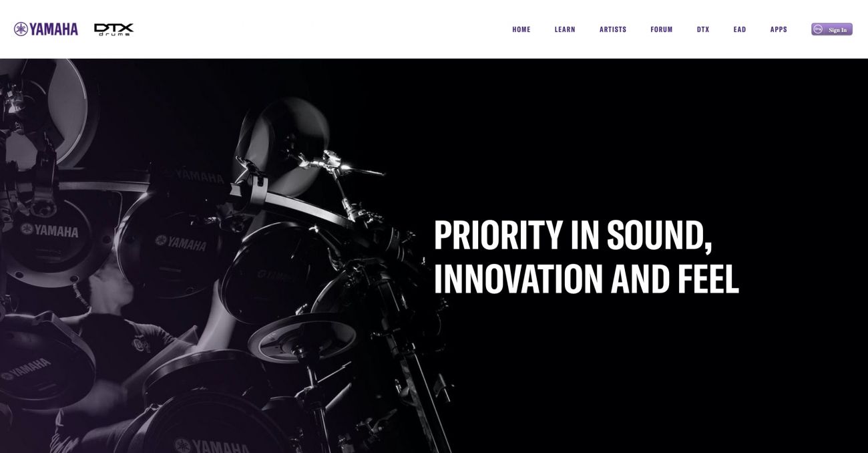Open the DTX drums logo link

(x=114, y=29)
